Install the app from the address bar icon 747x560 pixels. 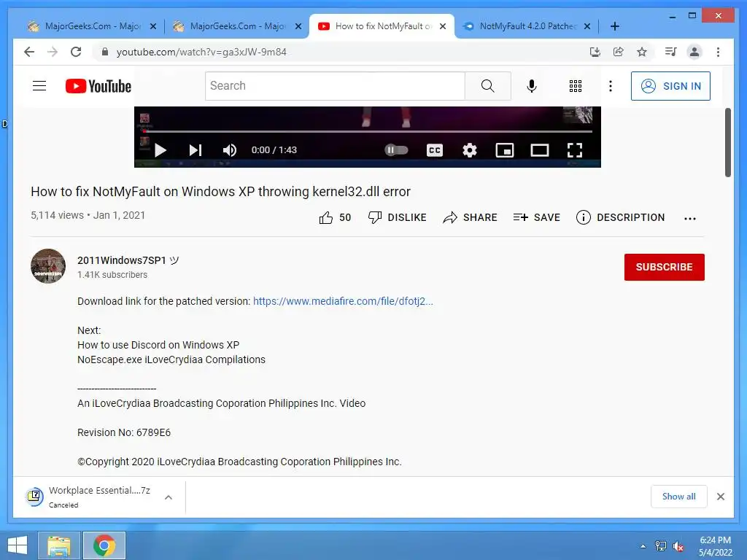pos(595,52)
